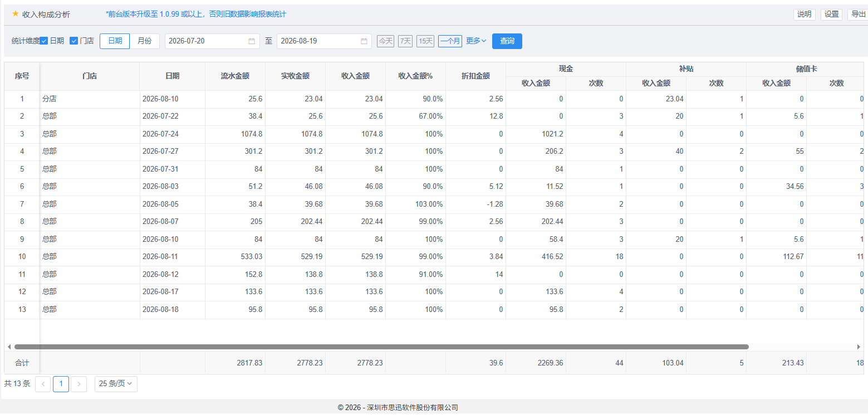Click the 收入构成分析 page title
This screenshot has height=419, width=868.
tap(46, 14)
